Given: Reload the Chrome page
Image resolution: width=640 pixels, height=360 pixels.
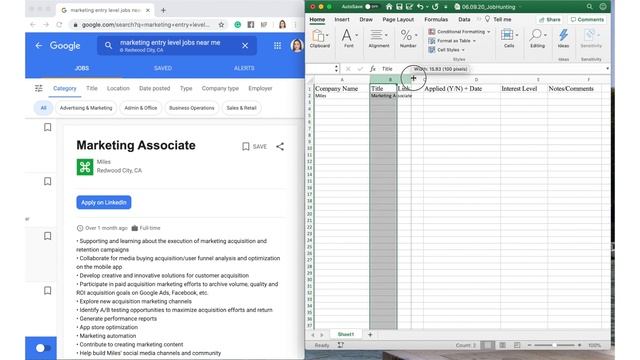Looking at the screenshot, I should pos(59,24).
